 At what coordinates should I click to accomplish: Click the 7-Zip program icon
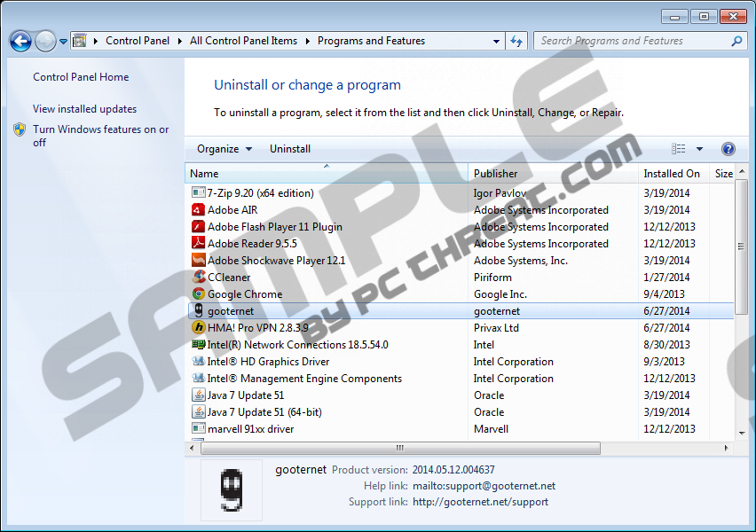click(199, 193)
